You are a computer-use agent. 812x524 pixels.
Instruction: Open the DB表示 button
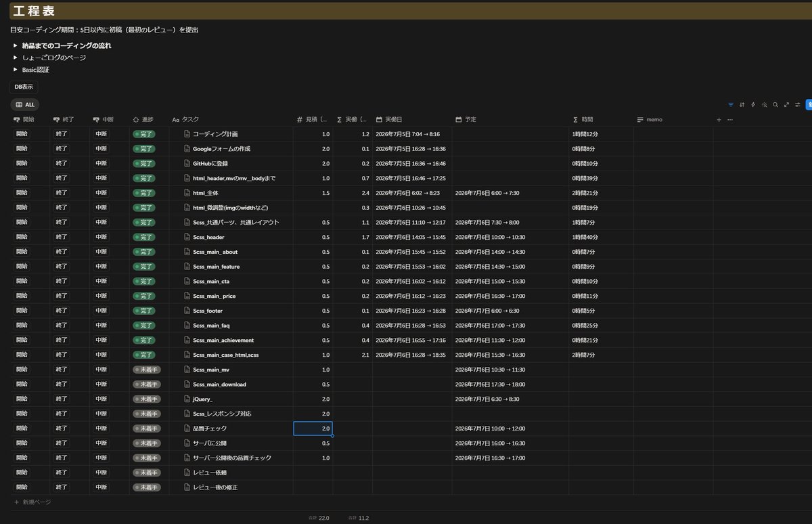click(24, 87)
